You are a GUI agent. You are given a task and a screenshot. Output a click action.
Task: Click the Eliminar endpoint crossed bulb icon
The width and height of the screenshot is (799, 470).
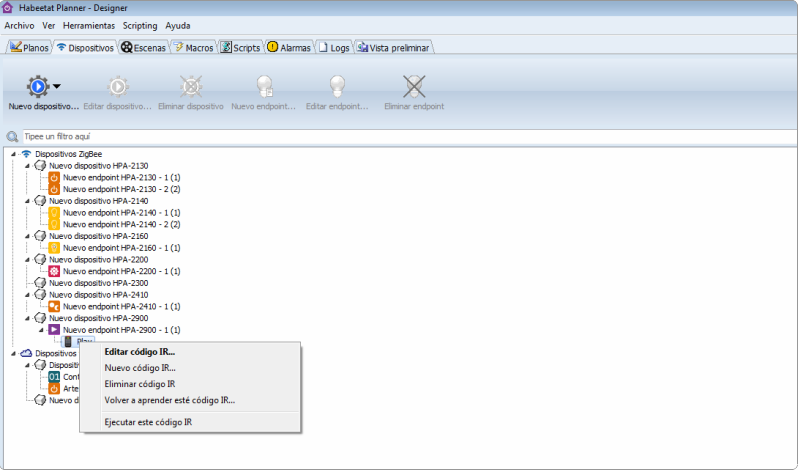(x=414, y=86)
